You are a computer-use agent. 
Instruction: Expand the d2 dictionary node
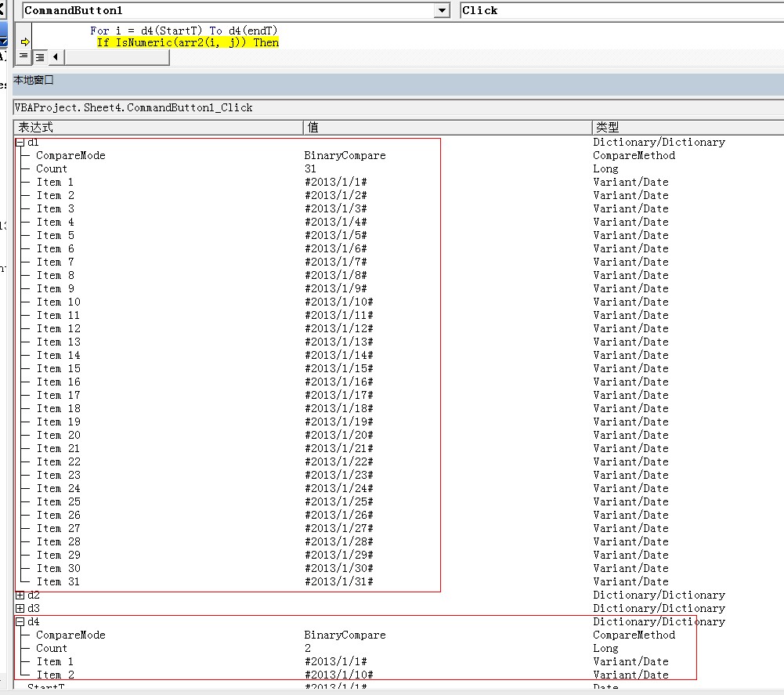point(20,595)
